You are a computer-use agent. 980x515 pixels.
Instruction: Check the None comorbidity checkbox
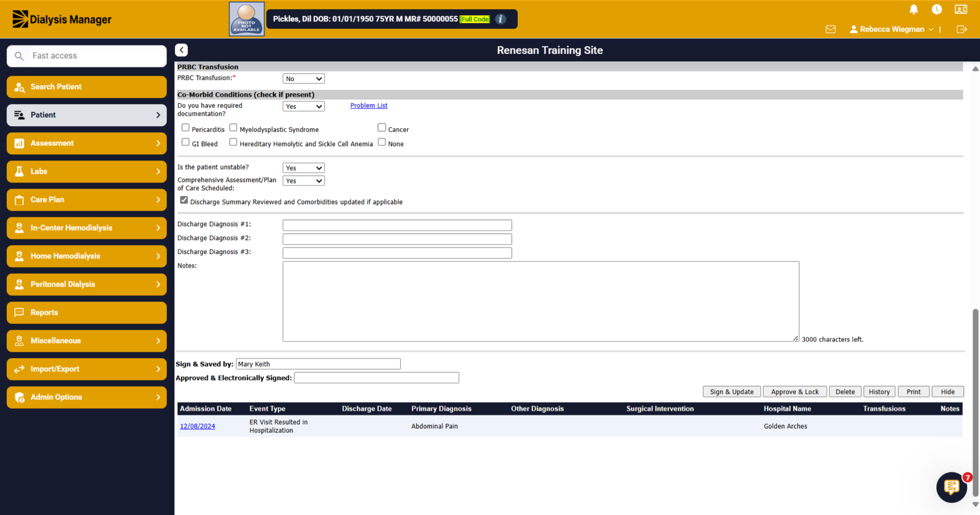382,142
